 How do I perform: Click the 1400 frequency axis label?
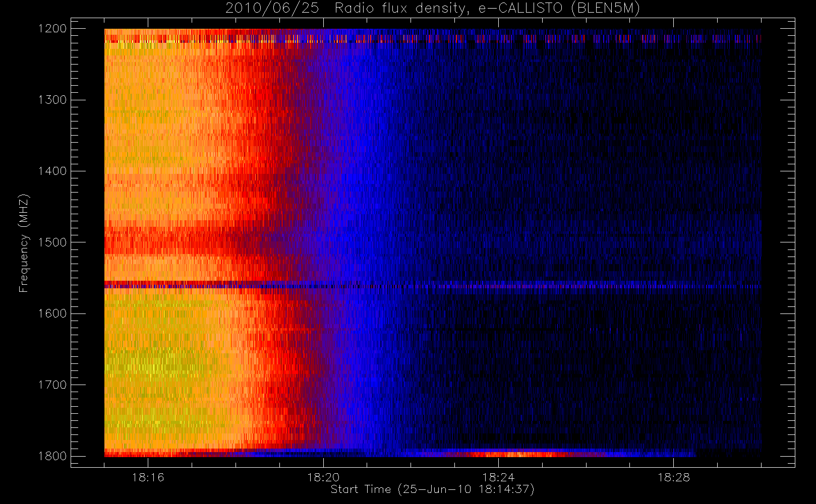pos(52,171)
